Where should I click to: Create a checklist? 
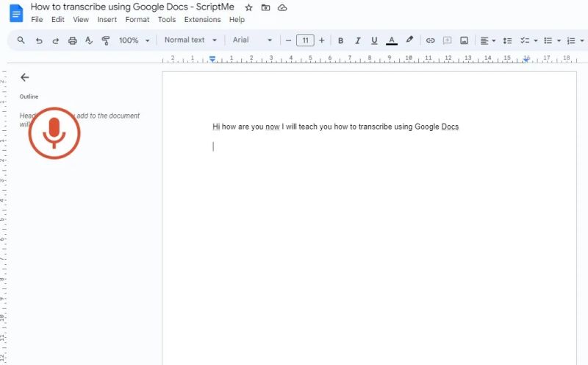525,40
